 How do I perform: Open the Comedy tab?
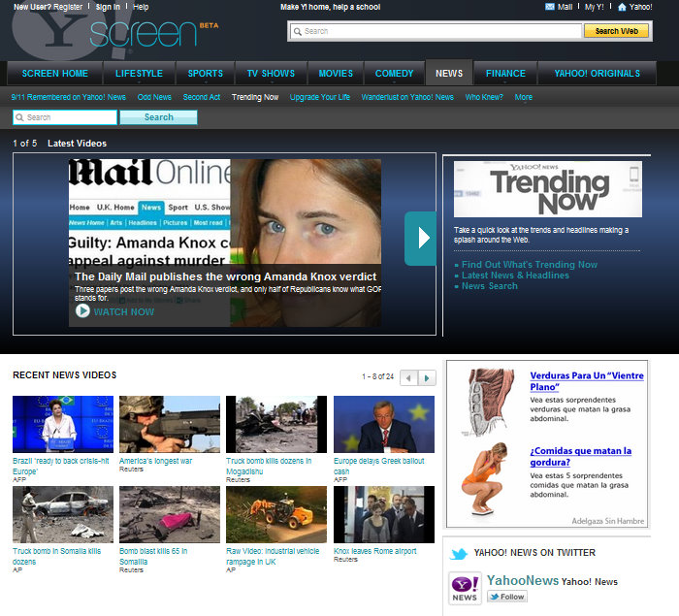coord(394,73)
